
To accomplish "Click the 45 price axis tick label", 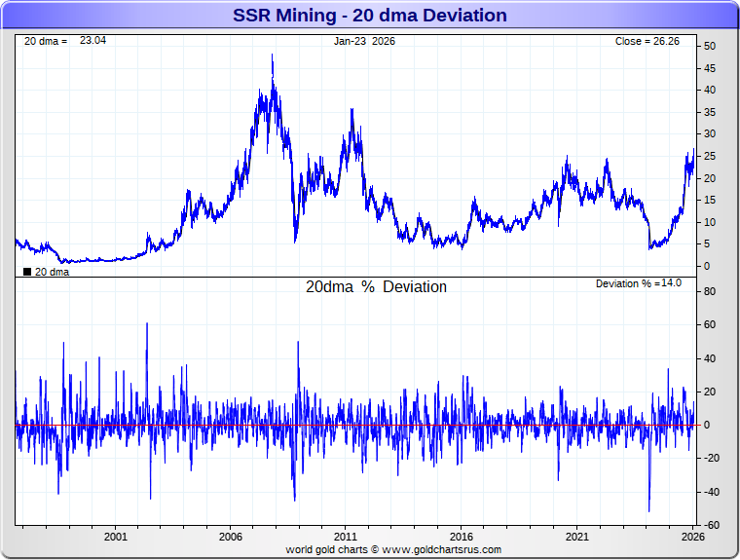I will pos(710,68).
